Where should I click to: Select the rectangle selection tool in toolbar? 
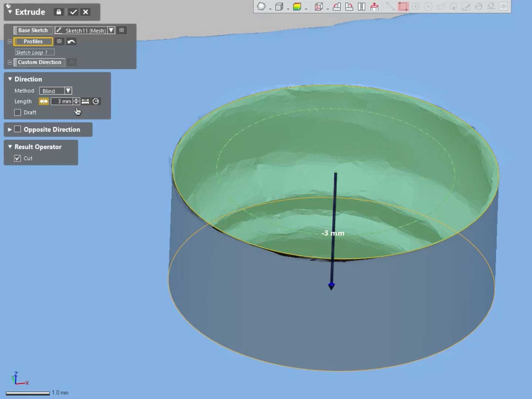(403, 6)
